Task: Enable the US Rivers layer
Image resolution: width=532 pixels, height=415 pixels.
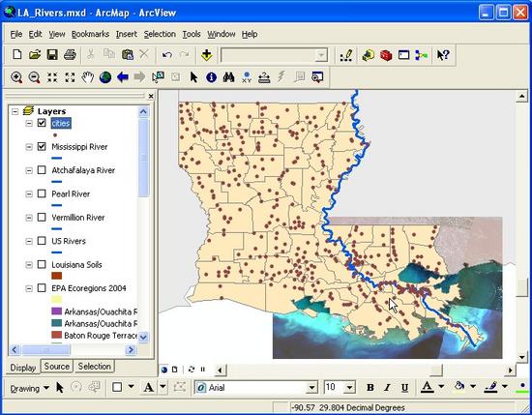Action: click(x=42, y=241)
